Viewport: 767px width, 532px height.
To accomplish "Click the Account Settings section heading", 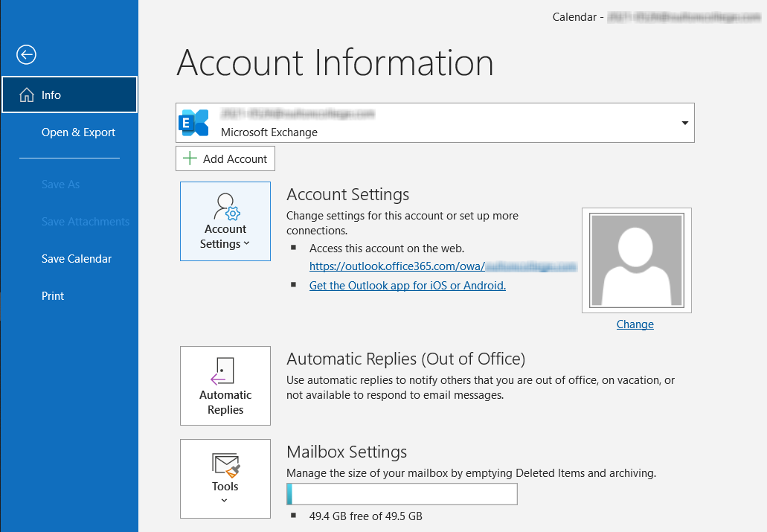I will (x=348, y=194).
